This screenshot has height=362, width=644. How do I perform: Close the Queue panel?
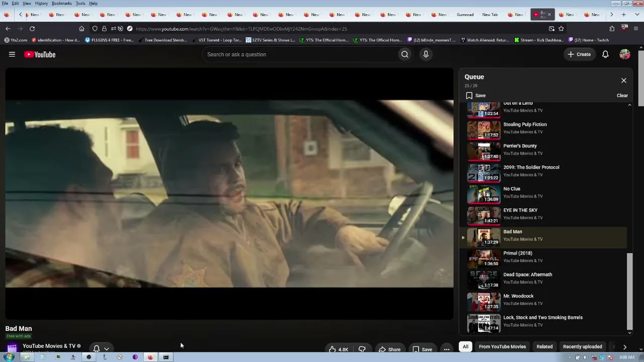click(x=624, y=80)
